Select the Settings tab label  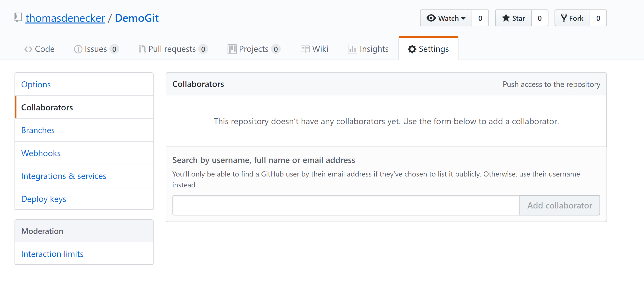pos(434,49)
